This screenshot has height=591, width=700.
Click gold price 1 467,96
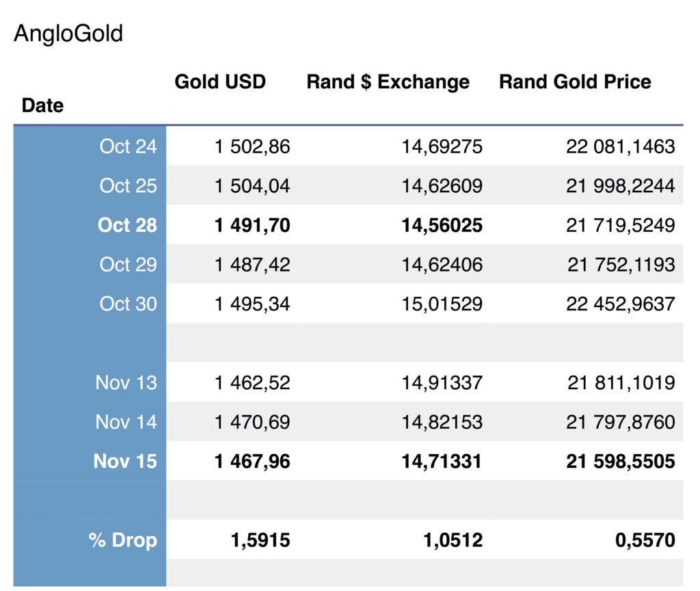pyautogui.click(x=252, y=462)
